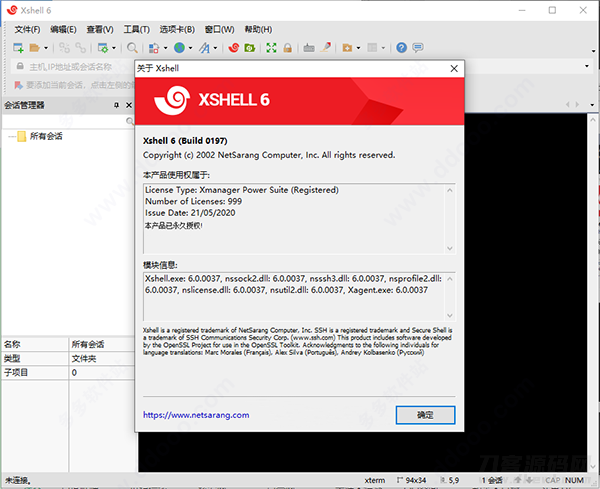Expand the font toolbar dropdown arrow
This screenshot has height=489, width=600.
click(215, 48)
